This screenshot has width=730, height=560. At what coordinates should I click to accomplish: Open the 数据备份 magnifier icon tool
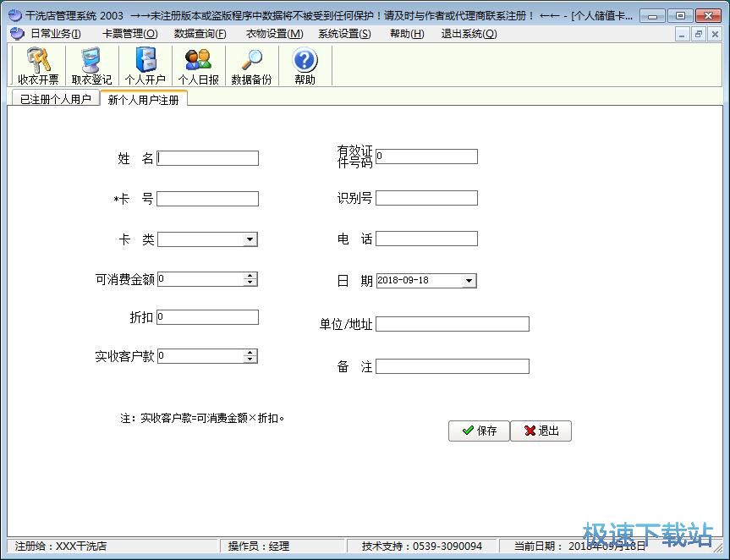(251, 66)
